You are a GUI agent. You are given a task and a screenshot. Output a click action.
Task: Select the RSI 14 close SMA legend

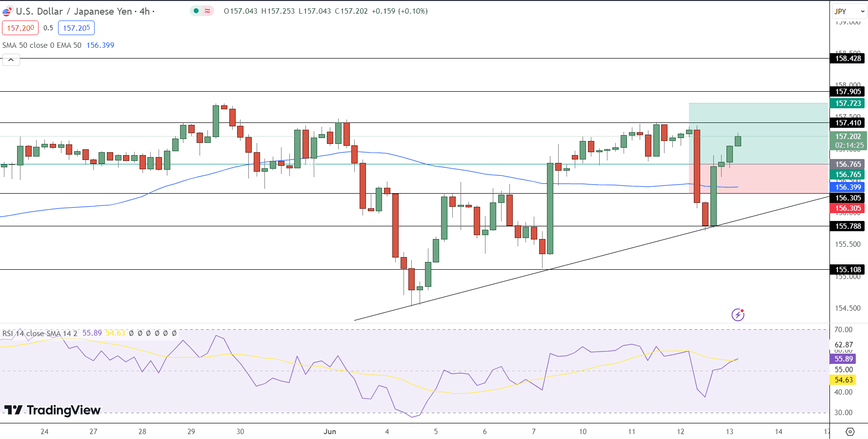tap(40, 333)
